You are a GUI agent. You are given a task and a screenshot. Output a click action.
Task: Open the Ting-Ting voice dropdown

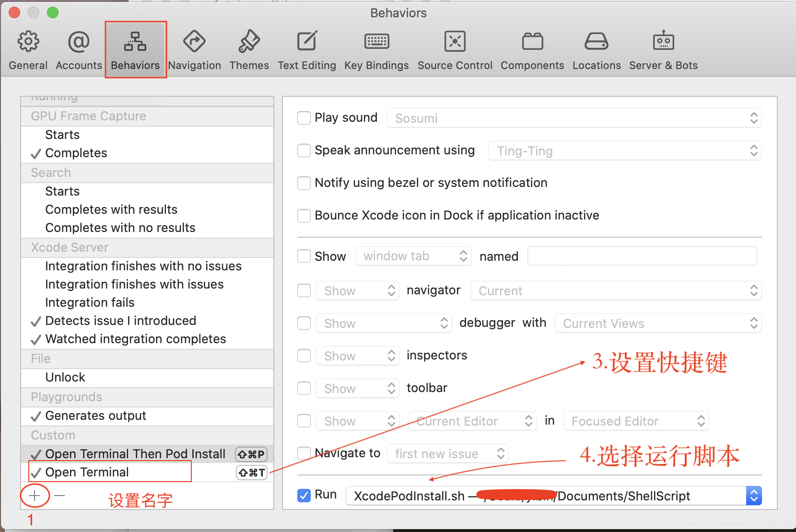[625, 150]
